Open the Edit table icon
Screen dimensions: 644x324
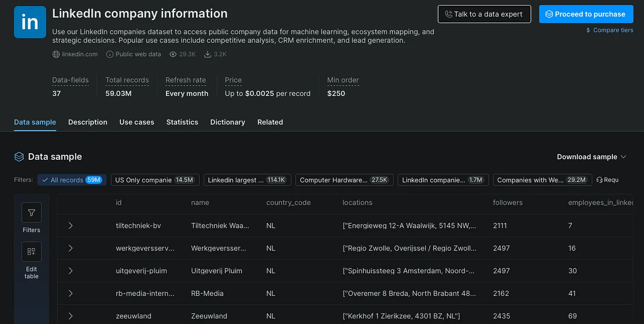tap(31, 251)
